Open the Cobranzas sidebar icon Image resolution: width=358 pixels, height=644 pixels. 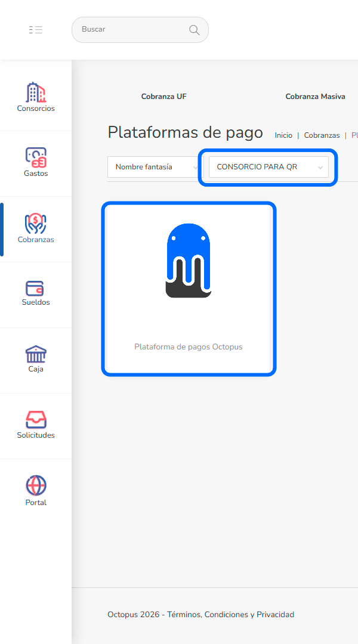(x=36, y=224)
